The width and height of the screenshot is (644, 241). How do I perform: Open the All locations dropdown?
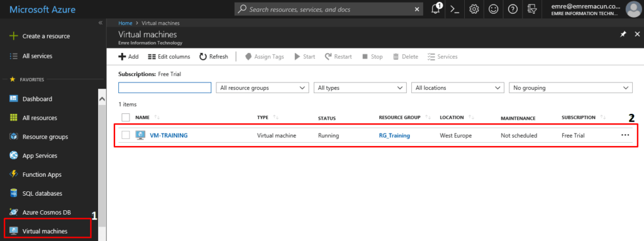(x=458, y=87)
